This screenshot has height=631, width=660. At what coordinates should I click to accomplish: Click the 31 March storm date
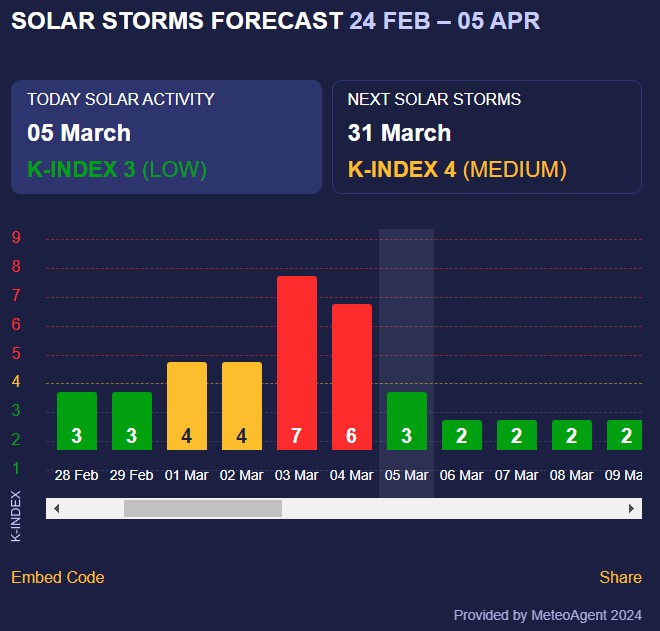pyautogui.click(x=399, y=133)
